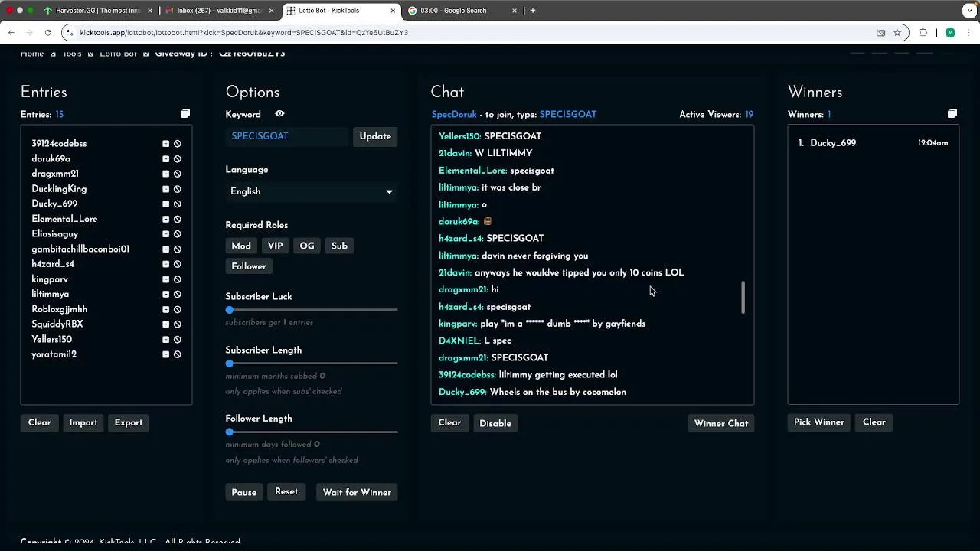The image size is (980, 551).
Task: Toggle the Follower required role
Action: coord(249,266)
